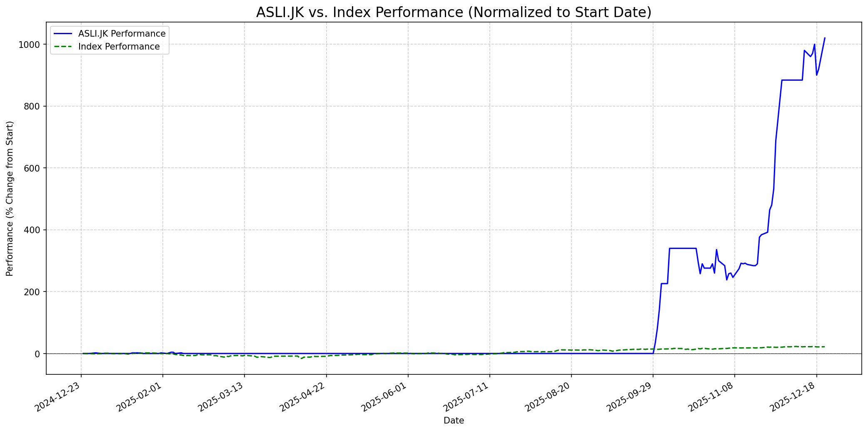Select the "ASLI.JK Performance" legend label
This screenshot has width=868, height=431.
(x=122, y=34)
